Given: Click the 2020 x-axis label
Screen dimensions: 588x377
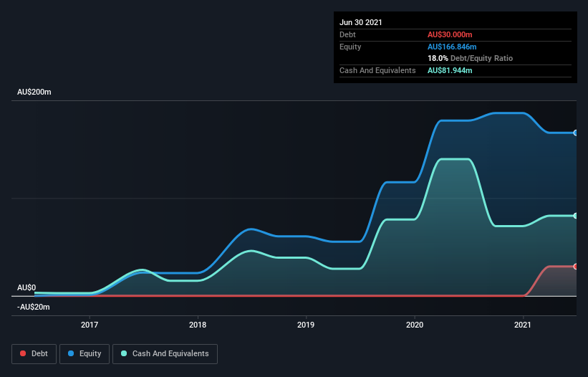Looking at the screenshot, I should pyautogui.click(x=415, y=325).
